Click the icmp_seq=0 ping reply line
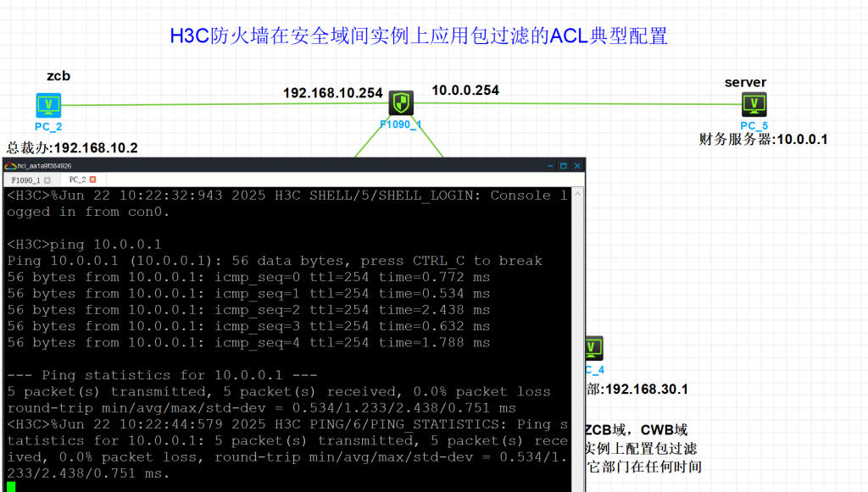Screen dimensions: 868x492 (248, 277)
